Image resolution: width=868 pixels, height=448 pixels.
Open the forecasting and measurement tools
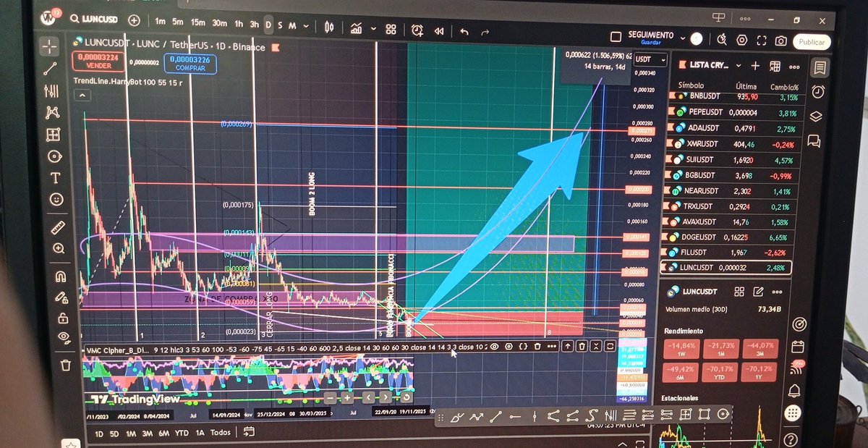(53, 135)
